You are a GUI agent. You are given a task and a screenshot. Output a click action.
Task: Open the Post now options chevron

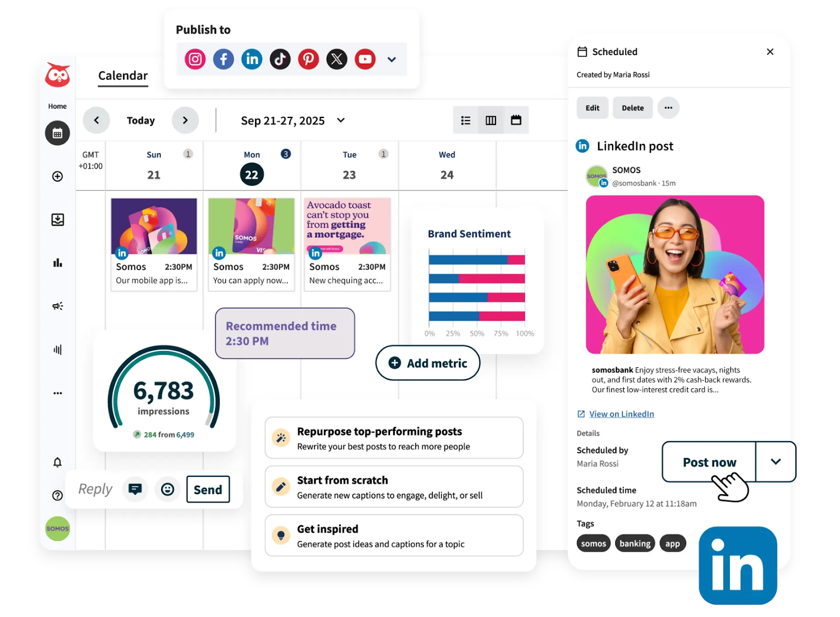pos(775,462)
